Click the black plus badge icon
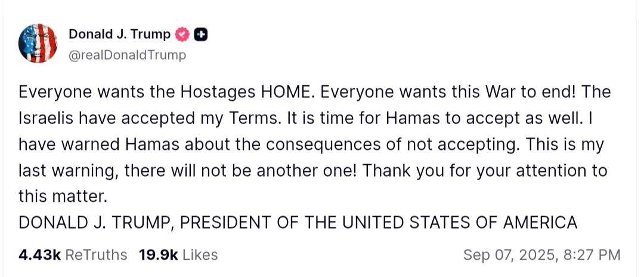This screenshot has width=644, height=277. [x=201, y=35]
